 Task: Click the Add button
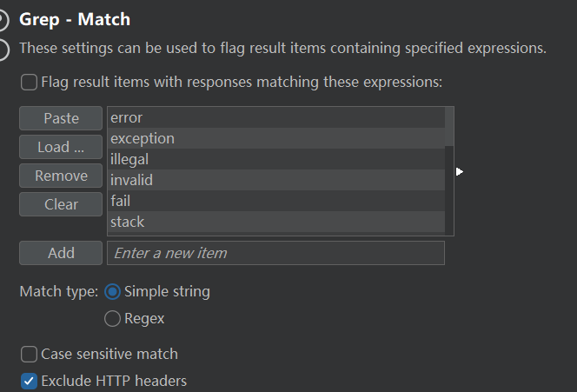click(61, 253)
